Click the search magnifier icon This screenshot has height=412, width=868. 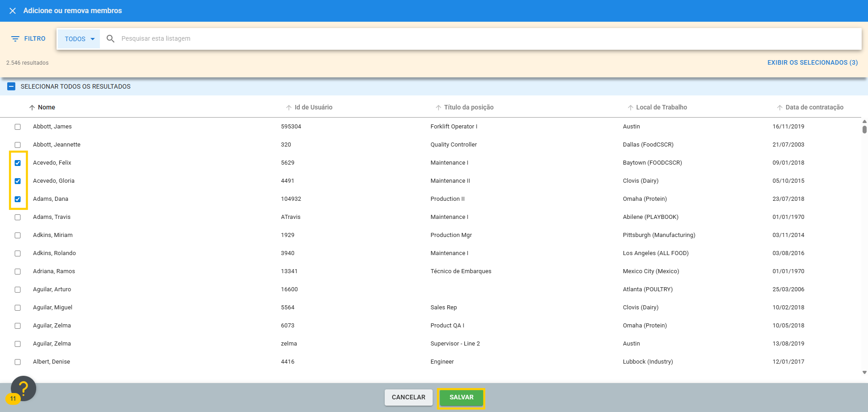pyautogui.click(x=110, y=39)
